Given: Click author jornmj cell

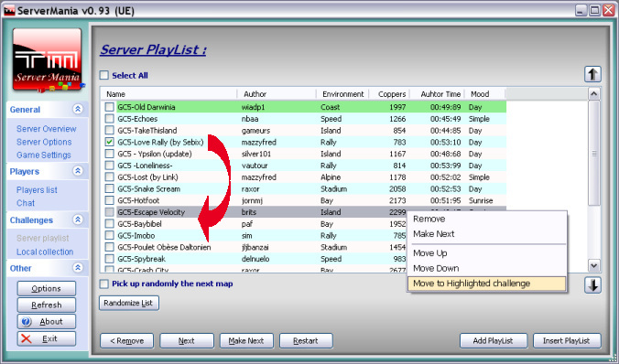Looking at the screenshot, I should click(252, 200).
